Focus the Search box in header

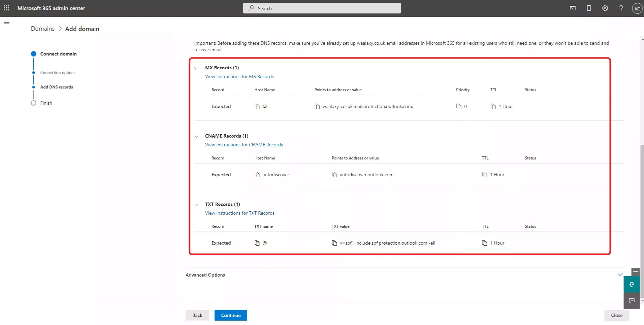[322, 8]
